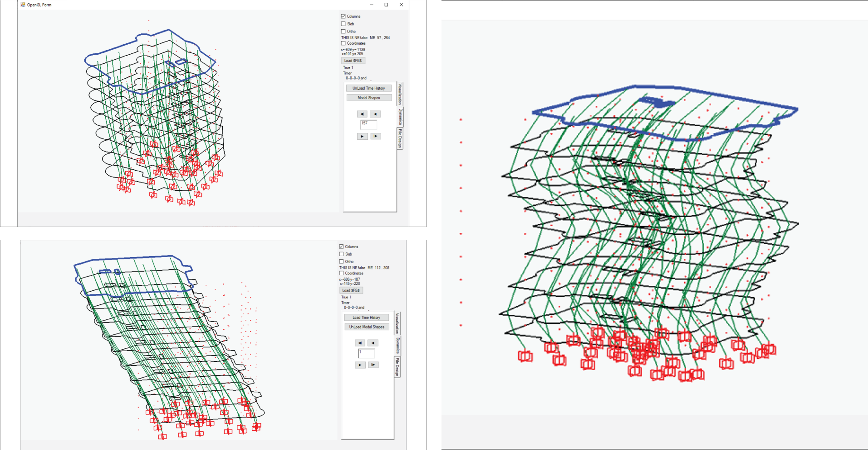The image size is (868, 450).
Task: Click skip-to-start icon in the UnLoad Modal Shapes panel
Action: (x=360, y=343)
